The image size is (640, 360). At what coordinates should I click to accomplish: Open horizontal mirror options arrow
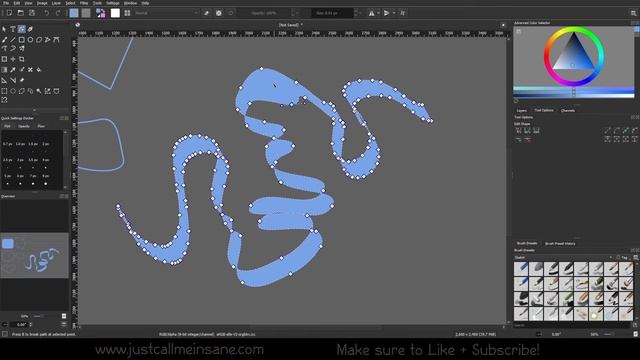[378, 13]
